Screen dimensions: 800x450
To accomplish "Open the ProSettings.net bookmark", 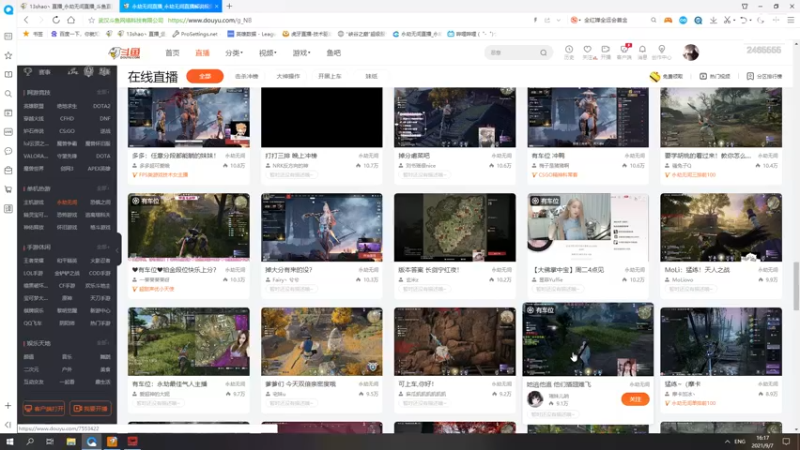I will click(195, 34).
